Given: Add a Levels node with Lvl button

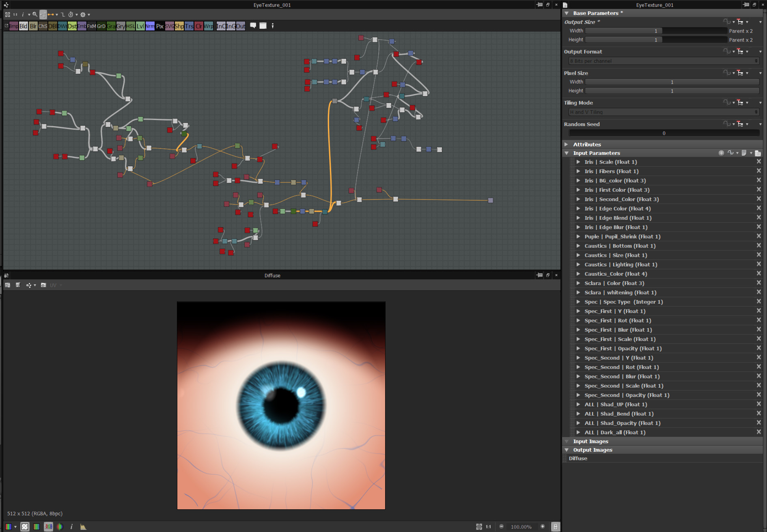Looking at the screenshot, I should (140, 26).
